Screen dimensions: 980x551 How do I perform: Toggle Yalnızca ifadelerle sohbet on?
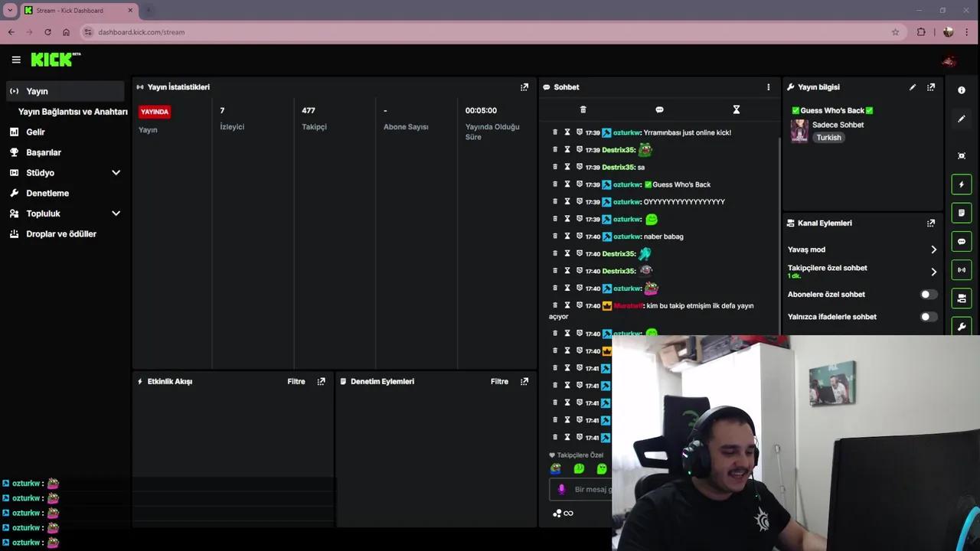(926, 316)
